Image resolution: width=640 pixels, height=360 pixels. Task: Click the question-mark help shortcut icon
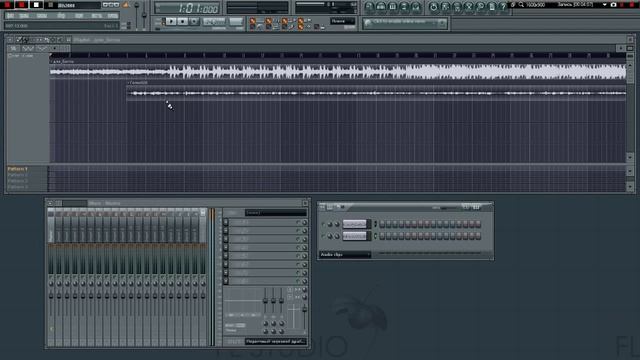(504, 7)
